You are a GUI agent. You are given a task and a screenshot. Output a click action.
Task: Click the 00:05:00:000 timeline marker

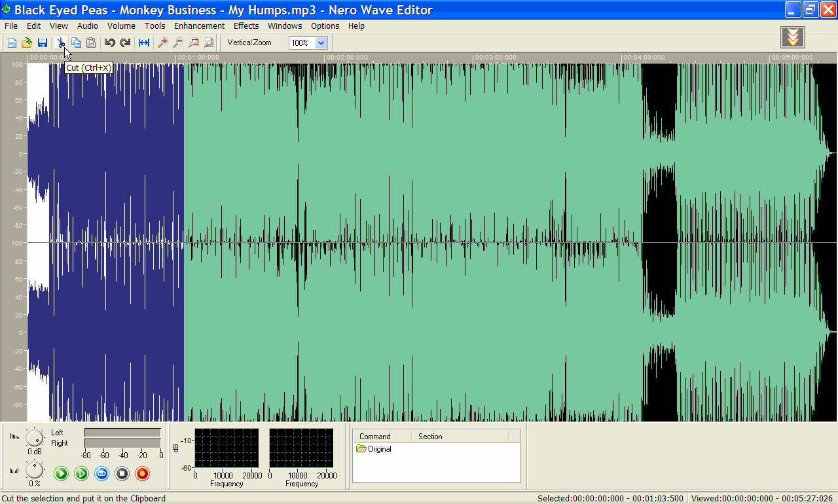[792, 58]
